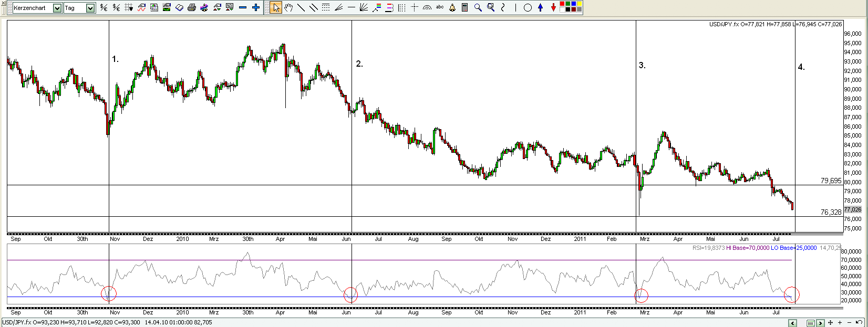Screen dimensions: 868x327
Task: Open the calculator icon
Action: pyautogui.click(x=465, y=7)
